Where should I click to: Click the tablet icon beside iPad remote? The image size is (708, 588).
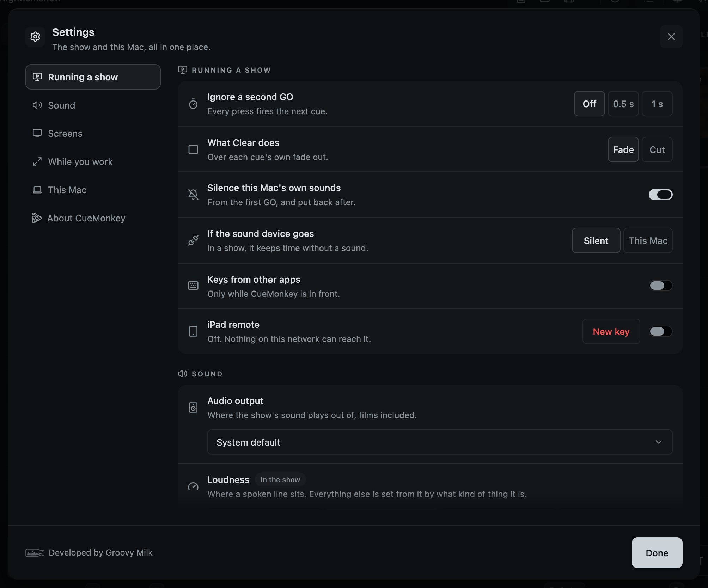(x=193, y=331)
